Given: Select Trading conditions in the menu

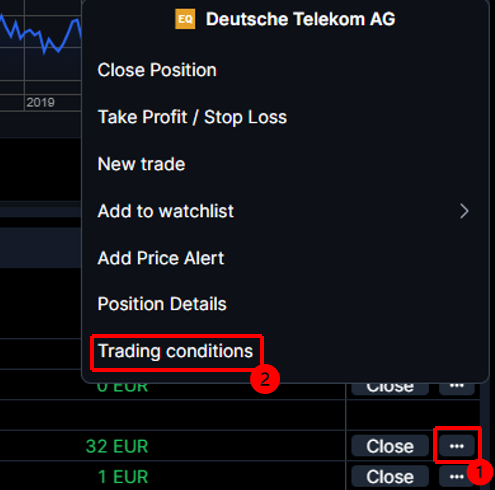Looking at the screenshot, I should pyautogui.click(x=176, y=351).
